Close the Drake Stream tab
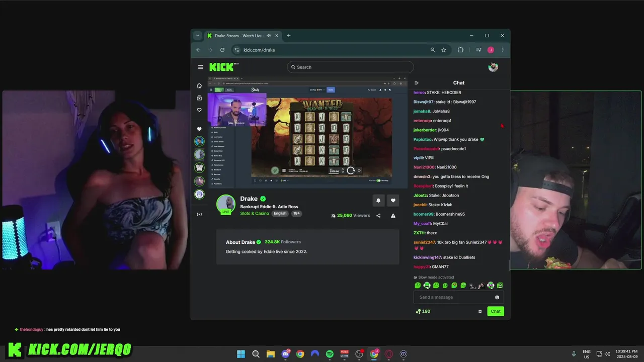 pyautogui.click(x=276, y=36)
